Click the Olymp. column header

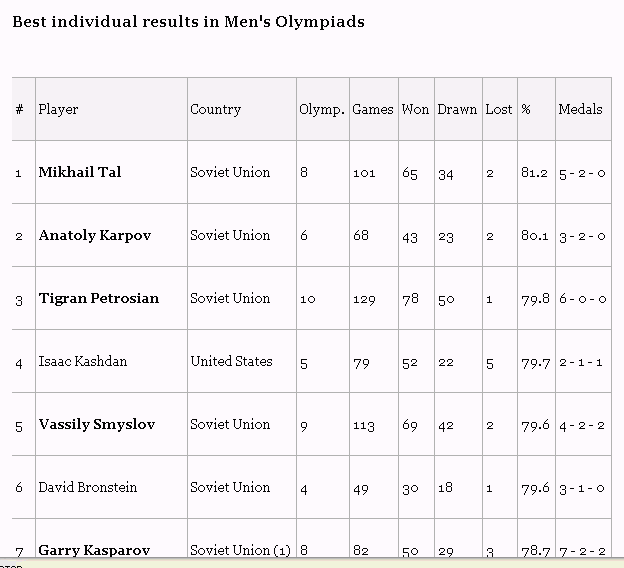[321, 109]
